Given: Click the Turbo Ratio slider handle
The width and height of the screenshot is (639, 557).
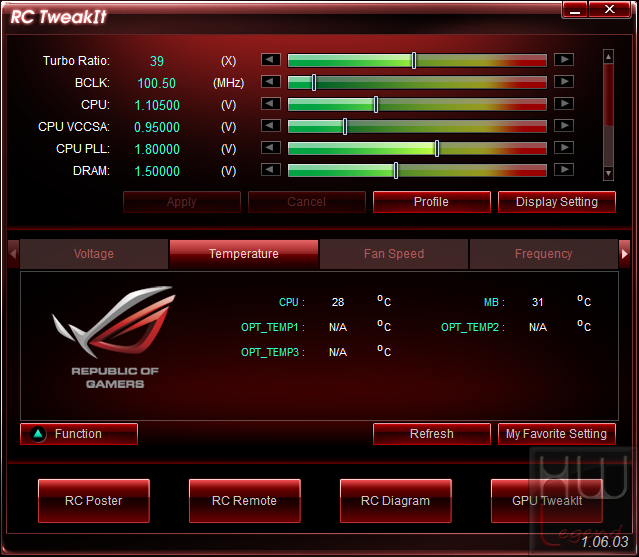Looking at the screenshot, I should [x=414, y=60].
